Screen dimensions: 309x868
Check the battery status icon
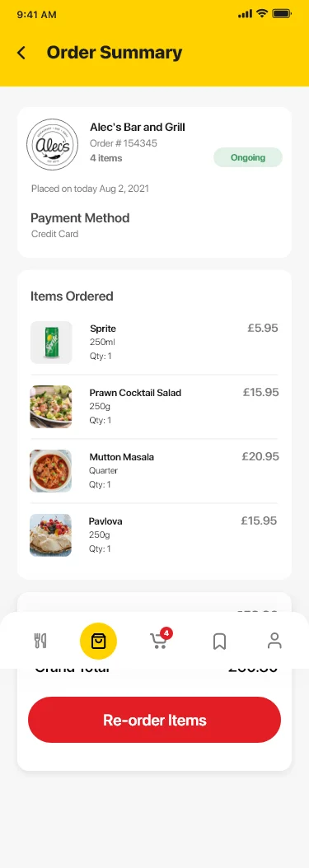point(282,14)
